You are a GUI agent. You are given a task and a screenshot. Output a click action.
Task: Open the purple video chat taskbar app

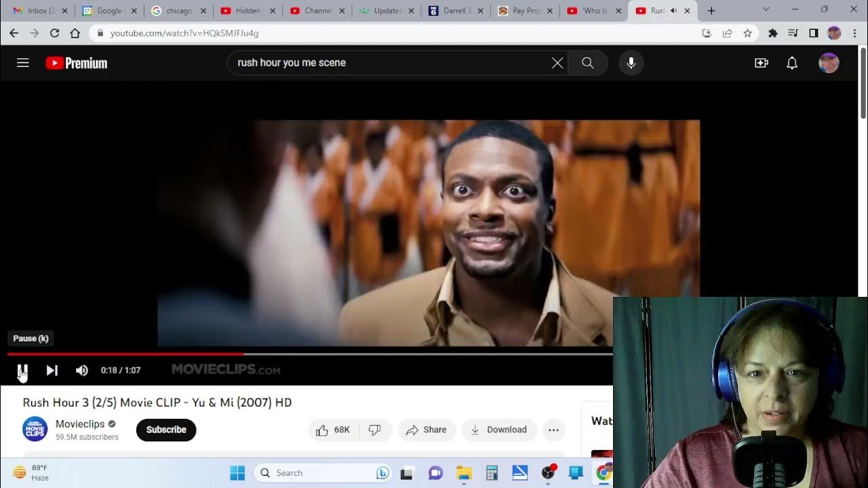tap(435, 473)
